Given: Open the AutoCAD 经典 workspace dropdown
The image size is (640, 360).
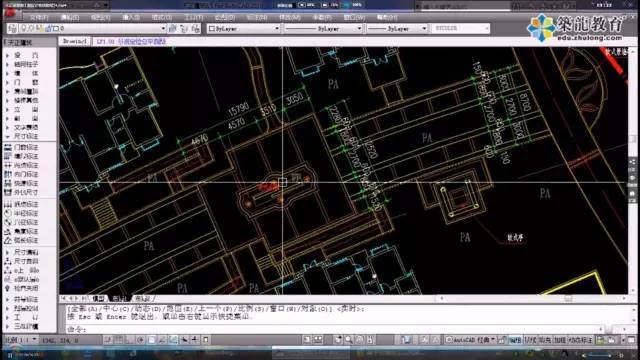Looking at the screenshot, I should pos(470,340).
